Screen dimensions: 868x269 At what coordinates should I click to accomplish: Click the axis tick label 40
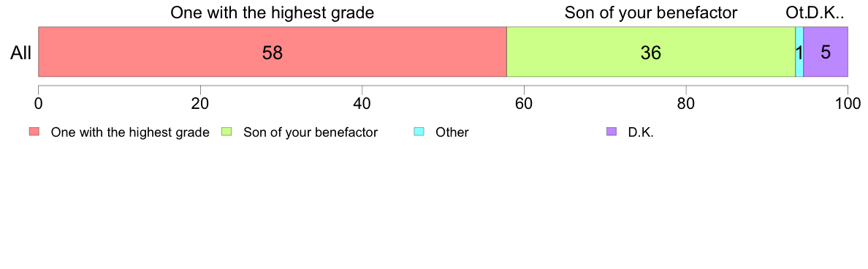tap(362, 103)
